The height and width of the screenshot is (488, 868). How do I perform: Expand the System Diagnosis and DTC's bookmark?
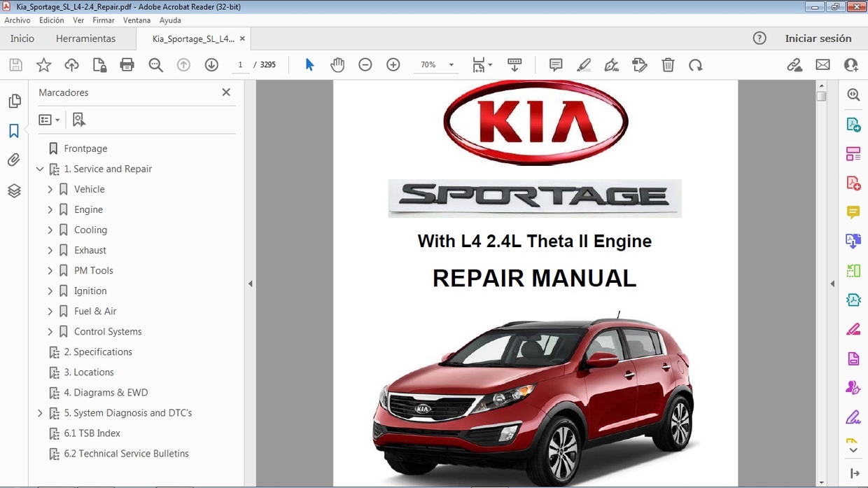point(40,412)
